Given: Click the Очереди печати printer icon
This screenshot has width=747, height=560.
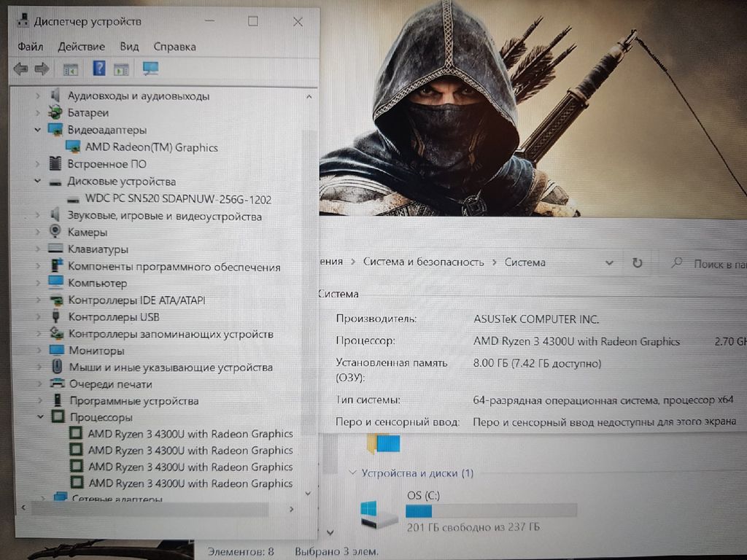Looking at the screenshot, I should coord(57,383).
